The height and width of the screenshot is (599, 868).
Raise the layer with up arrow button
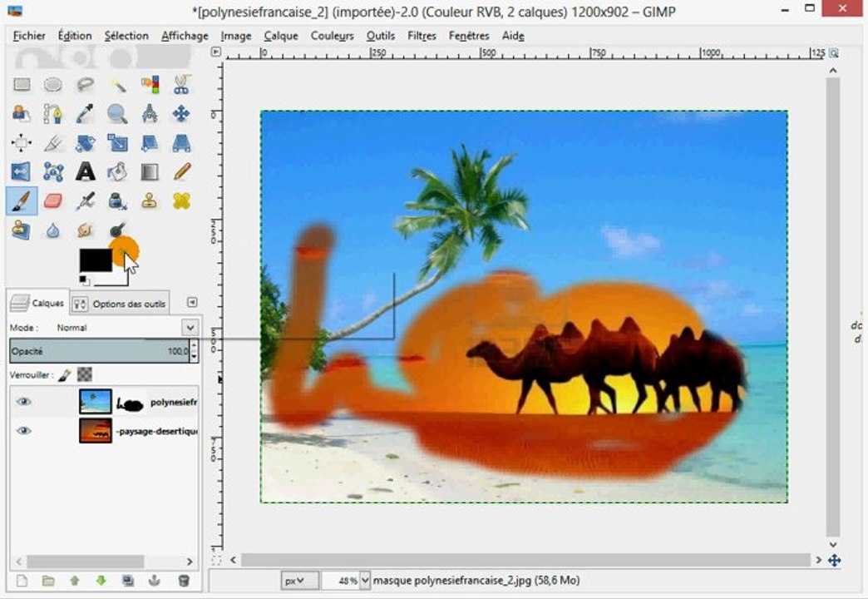click(75, 581)
